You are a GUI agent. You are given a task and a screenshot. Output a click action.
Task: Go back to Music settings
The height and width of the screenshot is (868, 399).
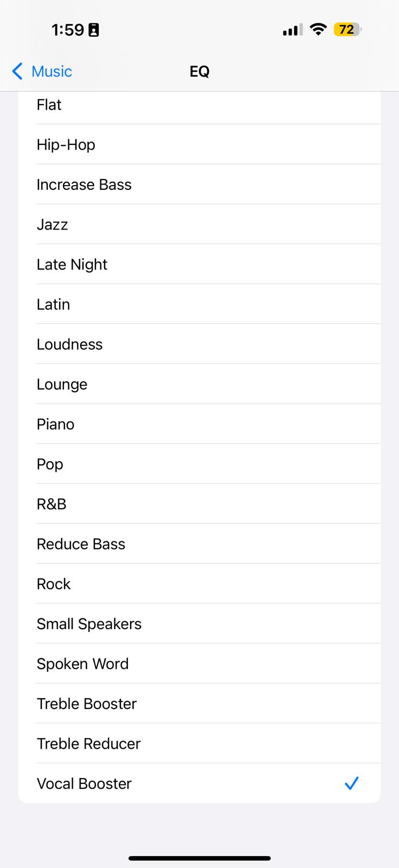[x=42, y=71]
